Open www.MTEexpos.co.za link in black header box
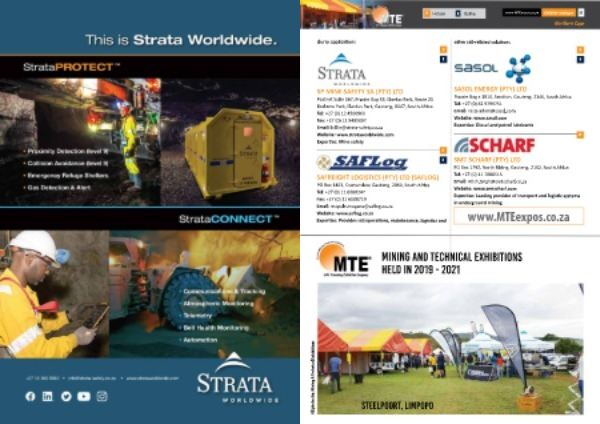 coord(520,12)
